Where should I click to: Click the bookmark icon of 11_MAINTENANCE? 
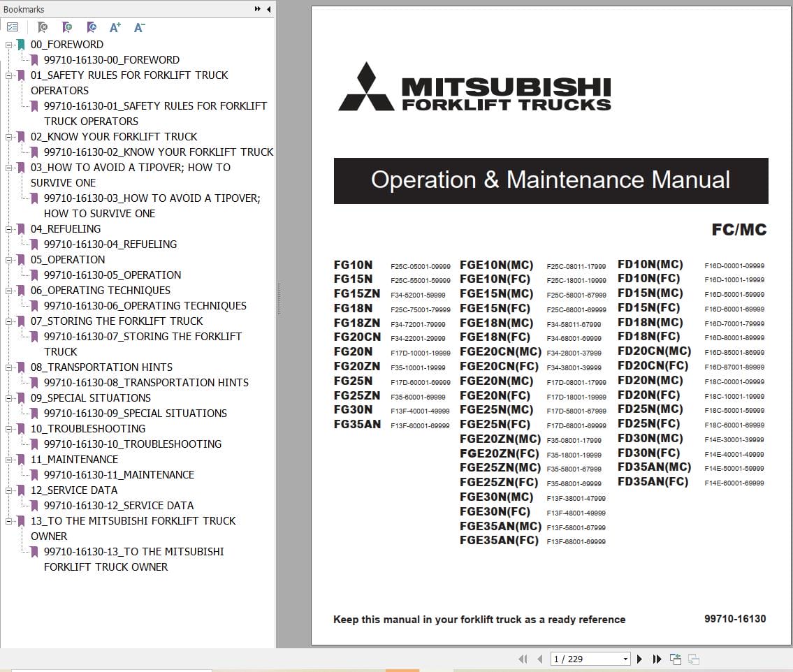coord(21,460)
